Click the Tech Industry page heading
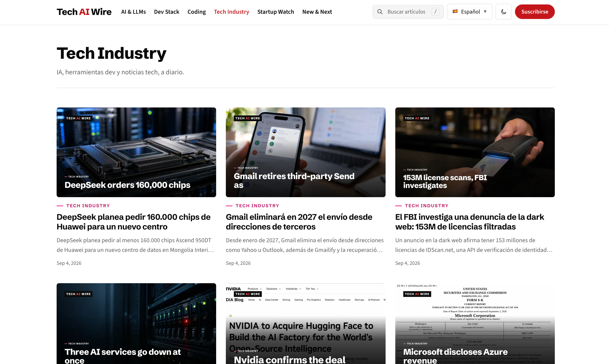This screenshot has height=364, width=609. (x=111, y=53)
